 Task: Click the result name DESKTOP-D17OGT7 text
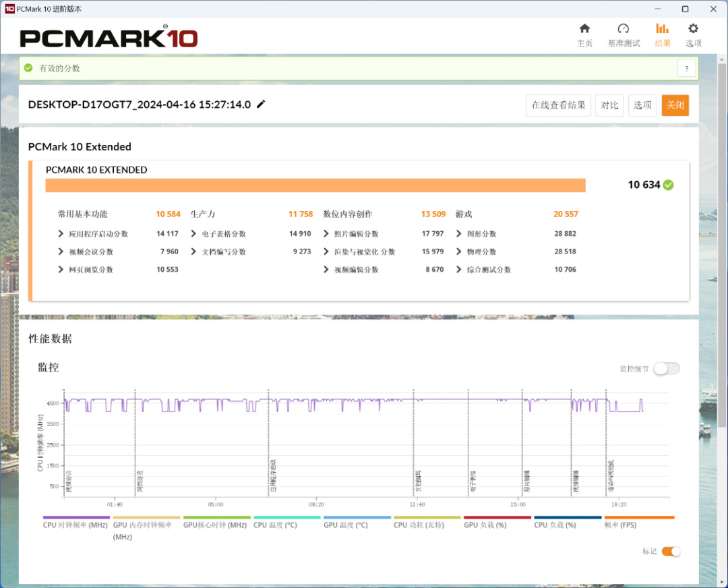pos(140,105)
